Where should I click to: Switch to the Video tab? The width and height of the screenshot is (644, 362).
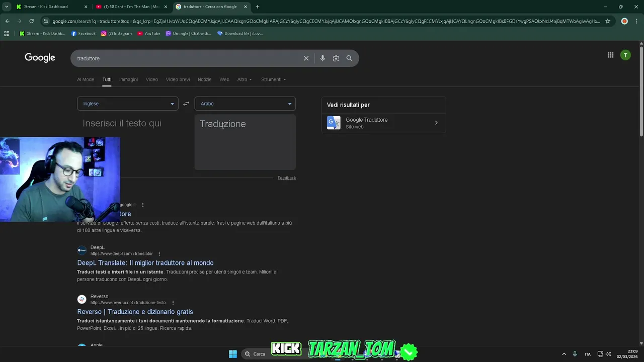(152, 79)
